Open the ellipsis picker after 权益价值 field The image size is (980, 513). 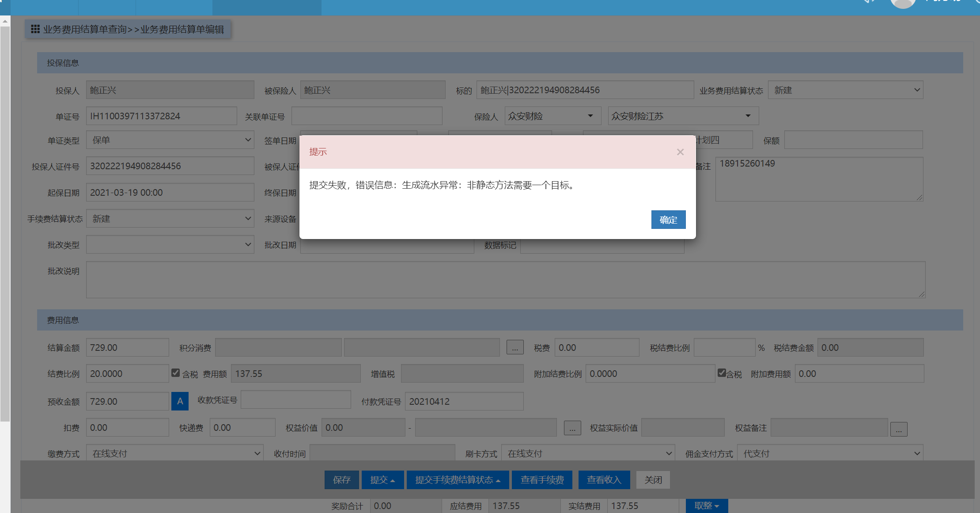(572, 428)
